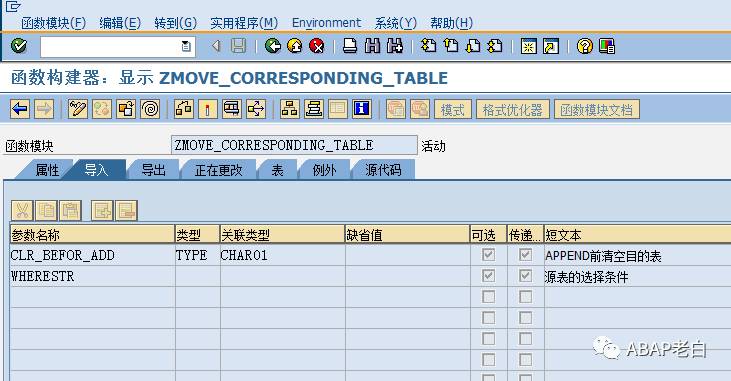Click the Test/Execute icon
Screen dimensions: 731x381
[232, 109]
